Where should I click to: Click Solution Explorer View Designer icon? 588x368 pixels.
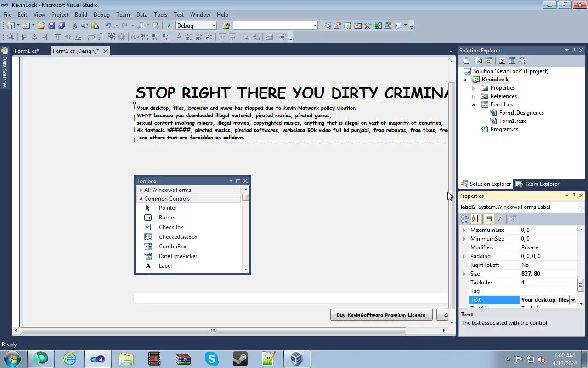point(512,61)
